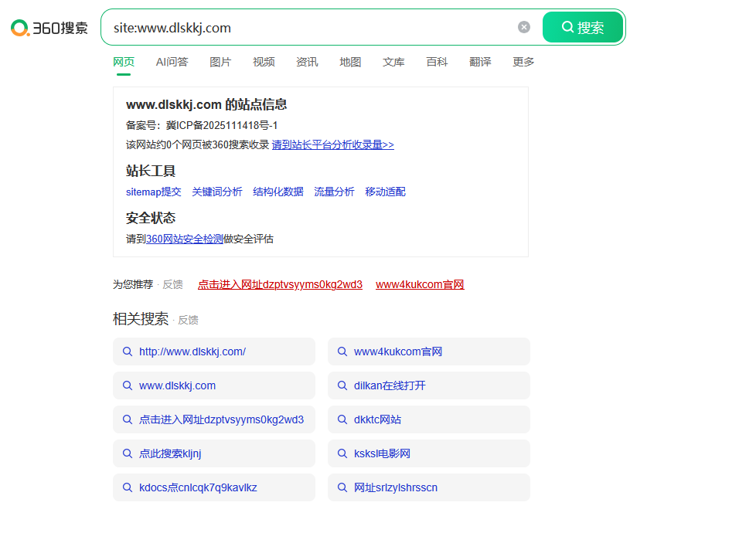Open the 百科 tab
Image resolution: width=756 pixels, height=550 pixels.
point(437,62)
